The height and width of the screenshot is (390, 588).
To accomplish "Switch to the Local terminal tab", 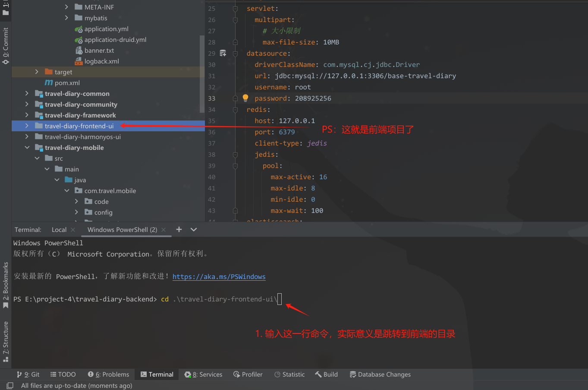I will click(59, 230).
